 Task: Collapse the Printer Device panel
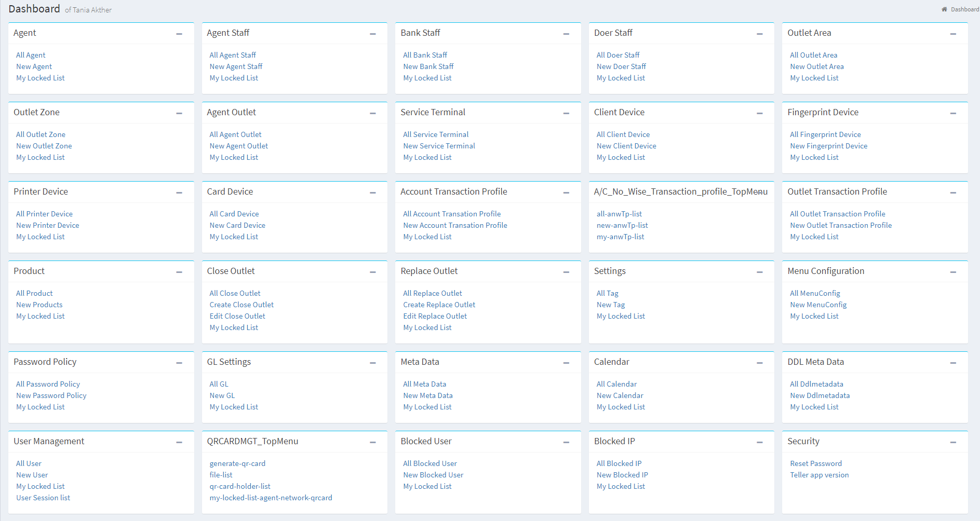click(x=179, y=193)
